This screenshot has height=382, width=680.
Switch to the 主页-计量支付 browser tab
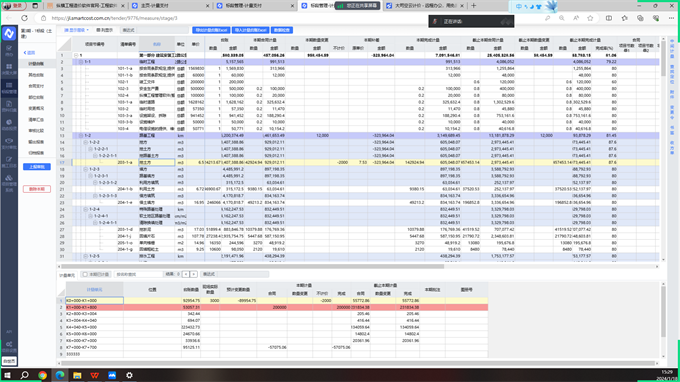click(169, 6)
